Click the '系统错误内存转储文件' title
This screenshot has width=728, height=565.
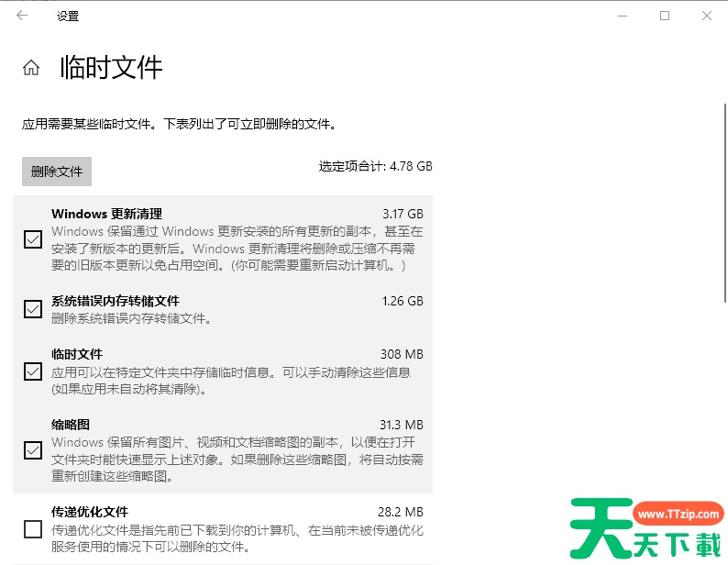click(116, 301)
